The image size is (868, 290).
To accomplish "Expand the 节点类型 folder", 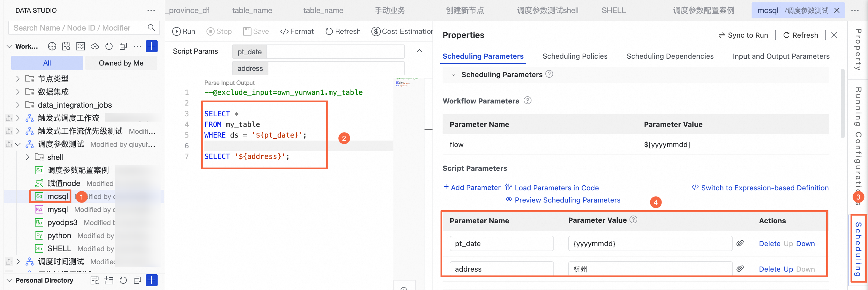I will [x=18, y=79].
